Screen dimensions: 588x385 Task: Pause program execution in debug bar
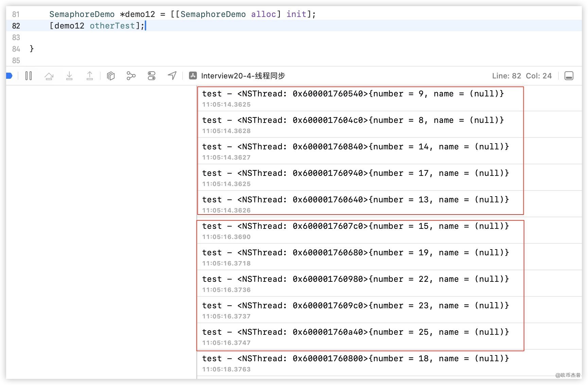click(x=29, y=76)
